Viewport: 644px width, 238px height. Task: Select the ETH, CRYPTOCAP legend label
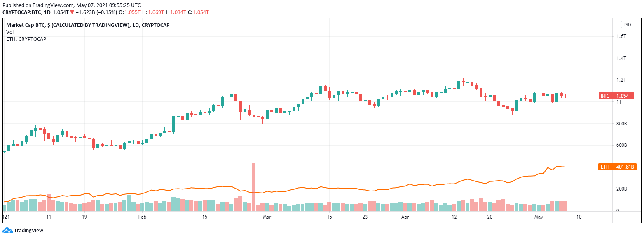tap(26, 39)
